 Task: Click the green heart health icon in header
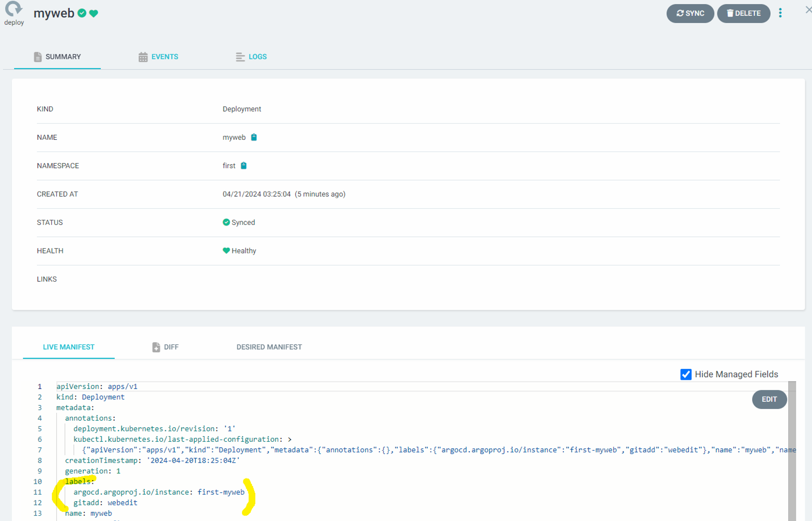pyautogui.click(x=94, y=13)
